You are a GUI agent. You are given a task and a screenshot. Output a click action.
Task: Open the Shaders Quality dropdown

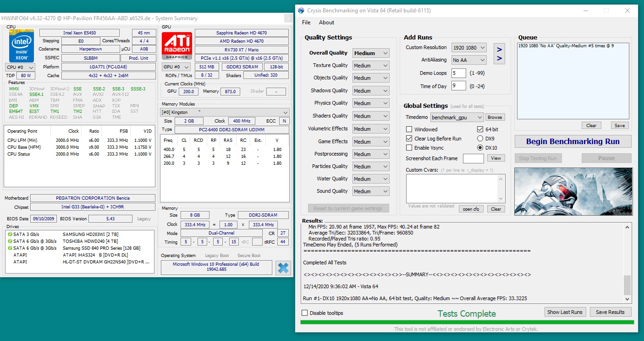371,116
